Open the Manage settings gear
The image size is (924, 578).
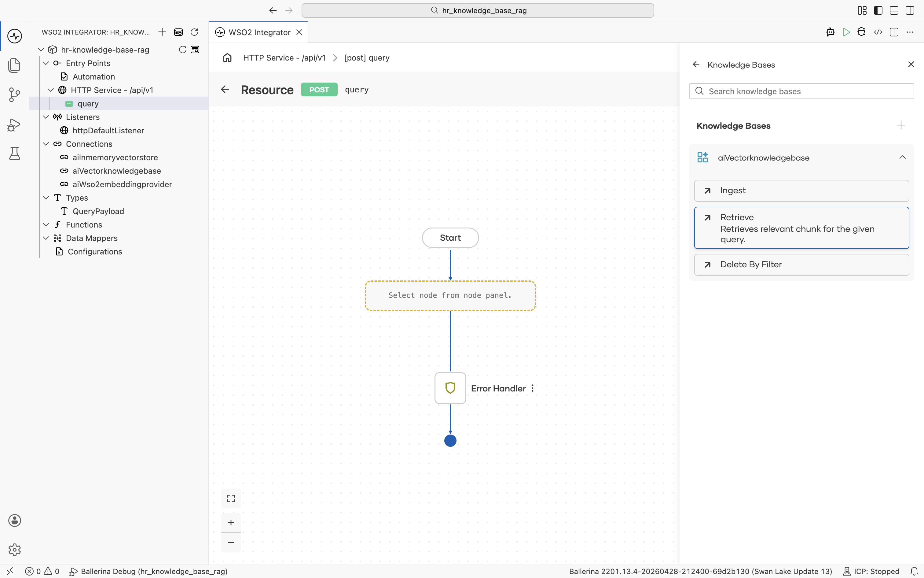[x=14, y=550]
